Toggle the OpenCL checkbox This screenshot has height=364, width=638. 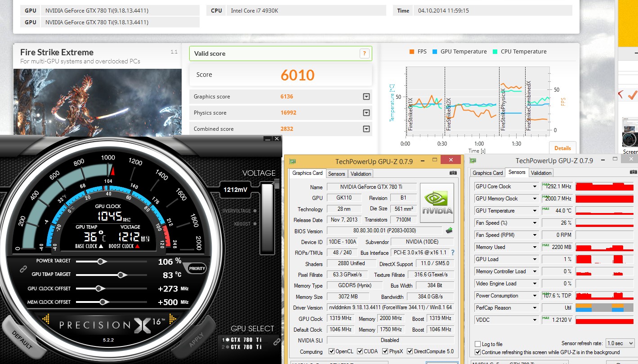(331, 351)
